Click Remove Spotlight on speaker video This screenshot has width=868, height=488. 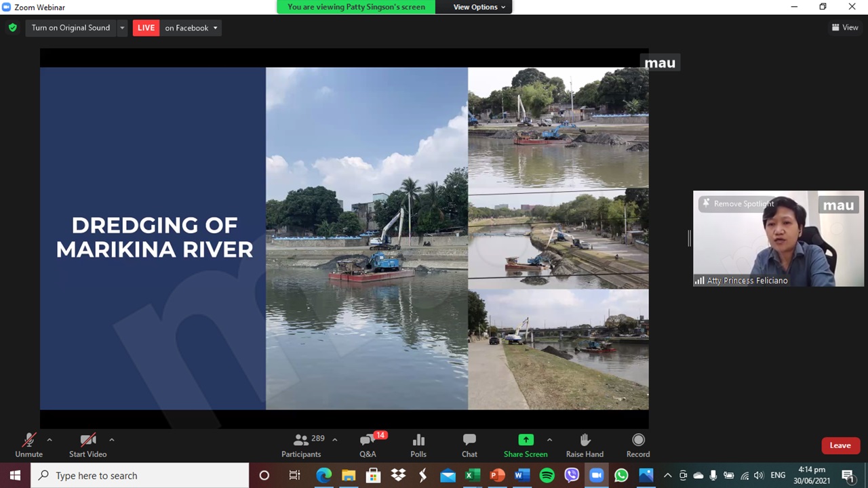point(739,203)
